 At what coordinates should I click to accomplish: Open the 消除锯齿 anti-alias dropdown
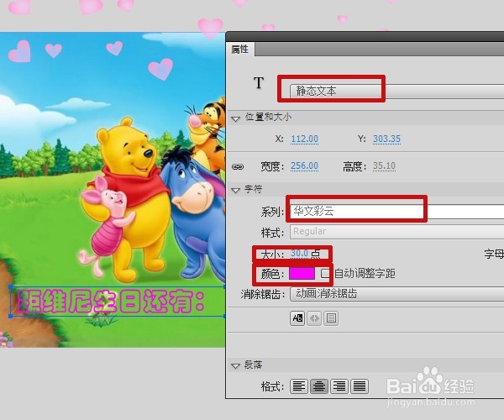point(396,294)
